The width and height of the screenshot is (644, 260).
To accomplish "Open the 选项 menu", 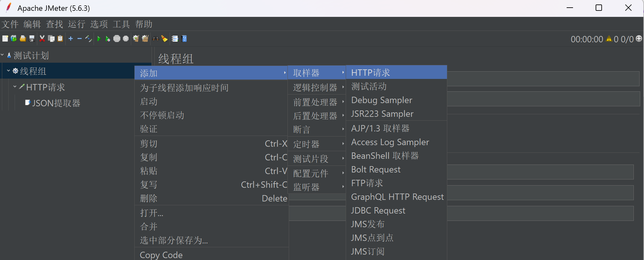I will [x=99, y=24].
